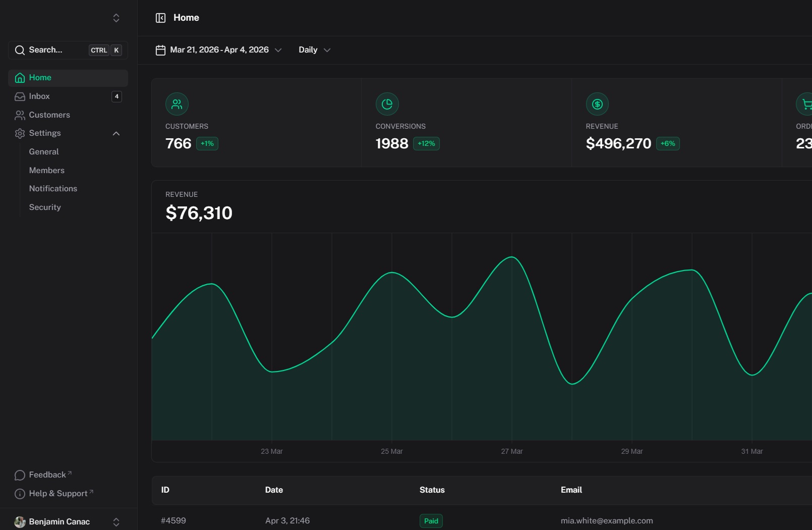Click the Revenue dollar circle icon

pos(597,104)
